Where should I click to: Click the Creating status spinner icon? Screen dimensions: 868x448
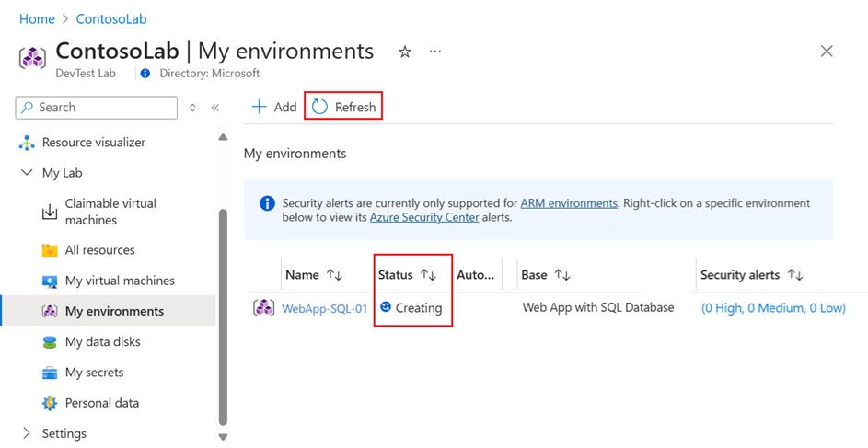[386, 307]
